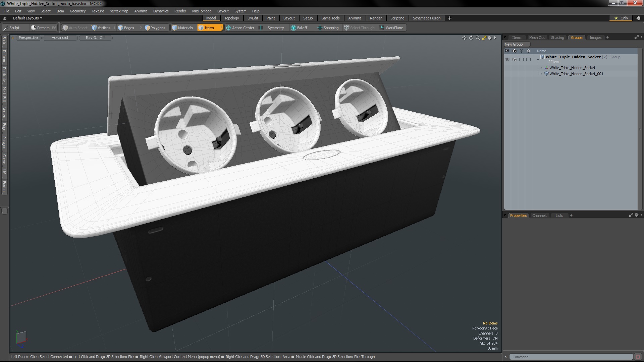
Task: Open viewport settings gear icon
Action: [490, 38]
